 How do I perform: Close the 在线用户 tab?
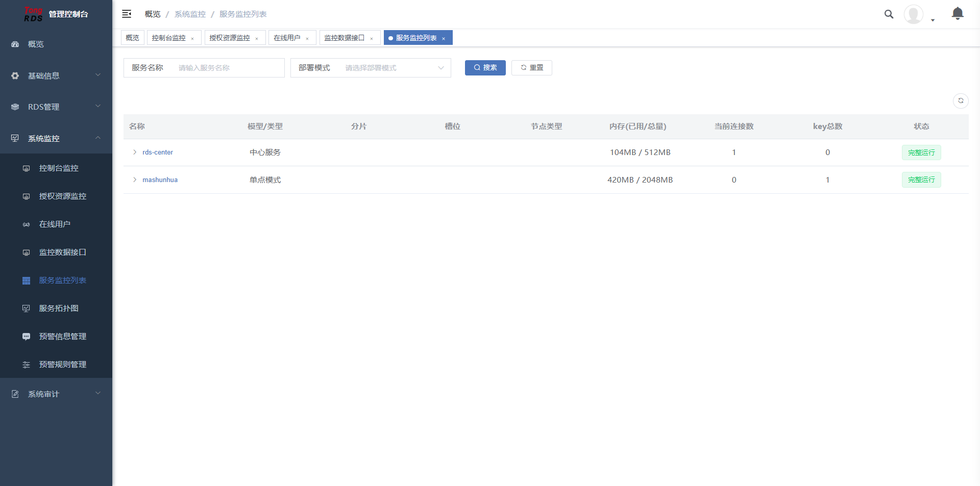[x=307, y=39]
